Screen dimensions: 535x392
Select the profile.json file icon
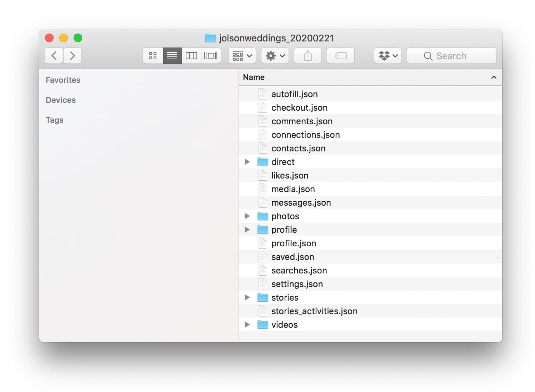tap(263, 243)
